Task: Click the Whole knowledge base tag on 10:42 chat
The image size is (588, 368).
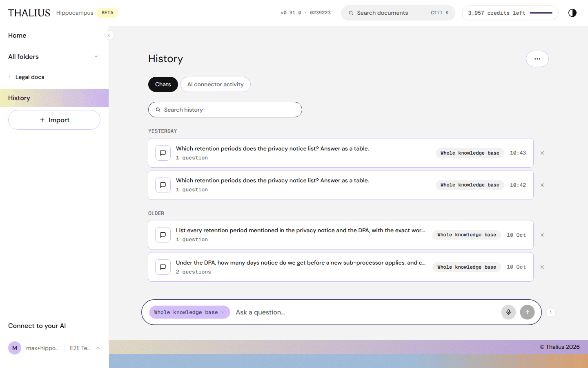Action: (x=470, y=185)
